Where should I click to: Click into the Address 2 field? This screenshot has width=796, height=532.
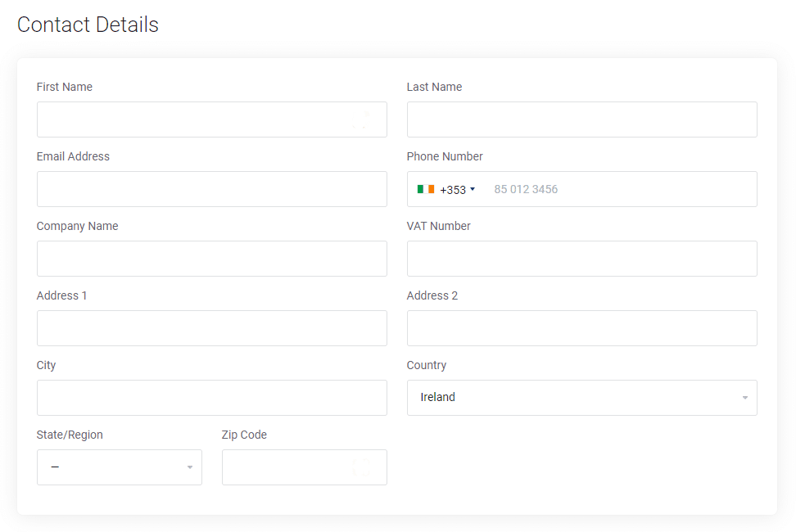click(581, 328)
